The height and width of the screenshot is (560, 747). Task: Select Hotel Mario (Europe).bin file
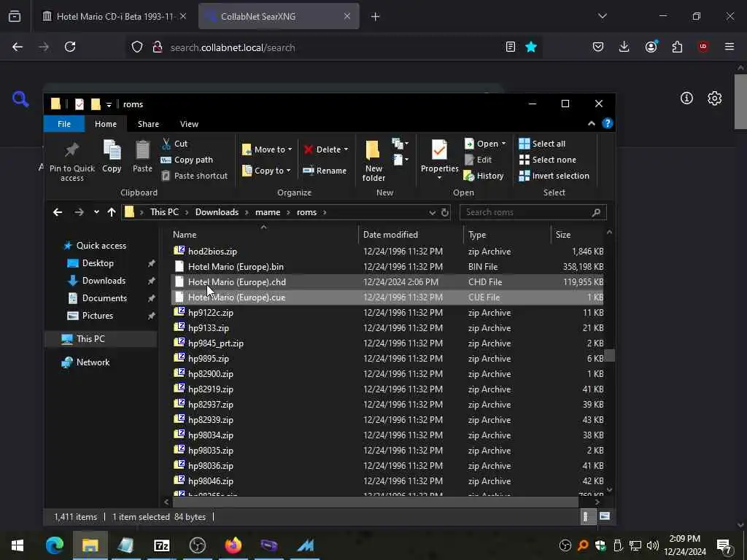click(387, 267)
